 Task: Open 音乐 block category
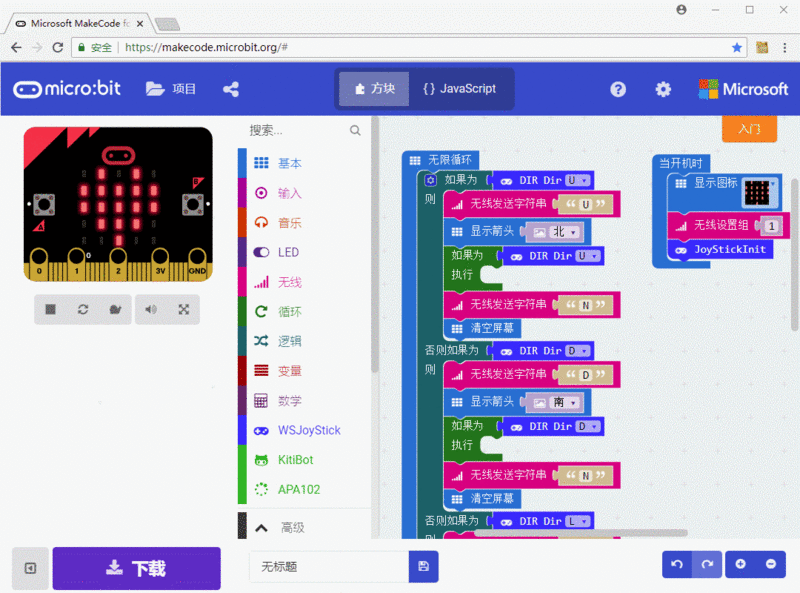coord(305,223)
